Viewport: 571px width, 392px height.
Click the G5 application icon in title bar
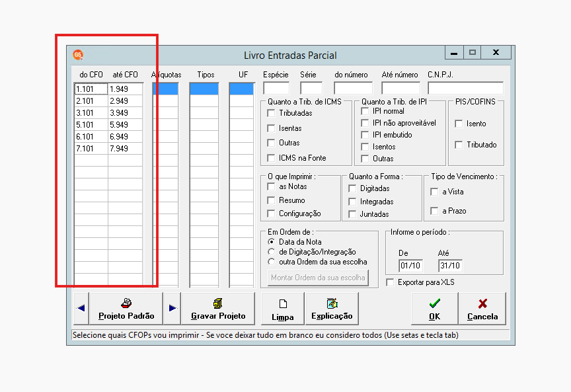(x=78, y=55)
